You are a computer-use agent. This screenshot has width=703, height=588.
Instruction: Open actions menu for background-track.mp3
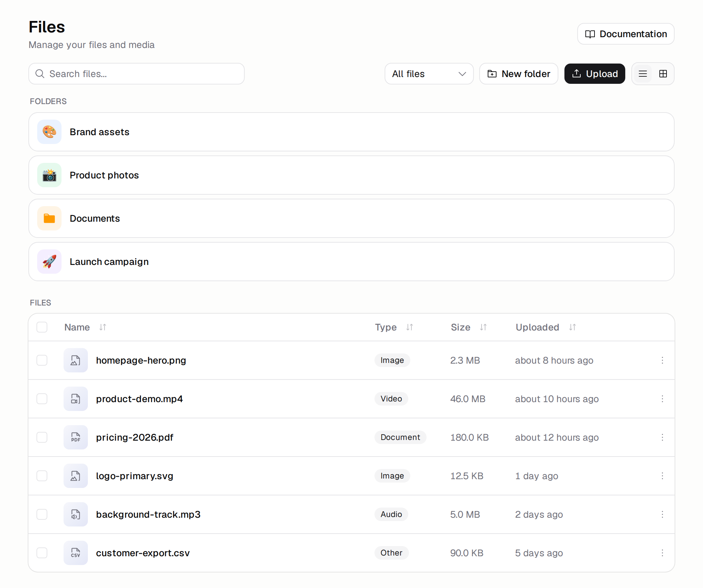pos(662,514)
